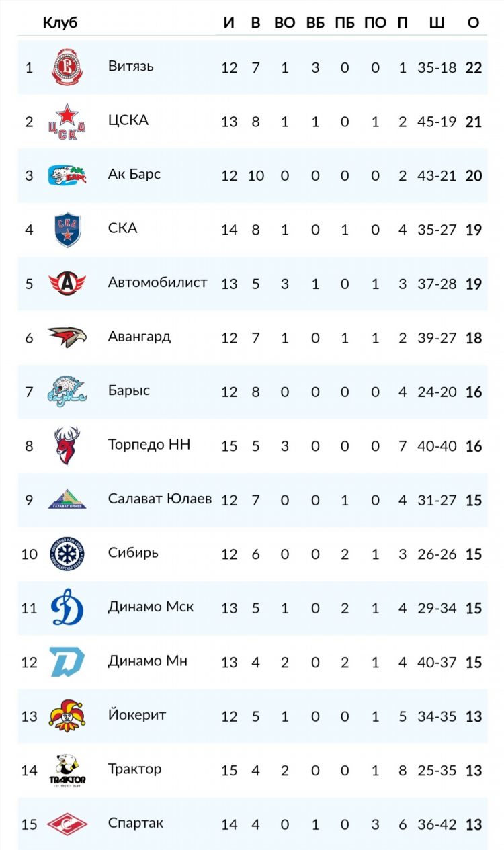The image size is (504, 850).
Task: Open the Динамо Мн team name
Action: click(x=148, y=661)
